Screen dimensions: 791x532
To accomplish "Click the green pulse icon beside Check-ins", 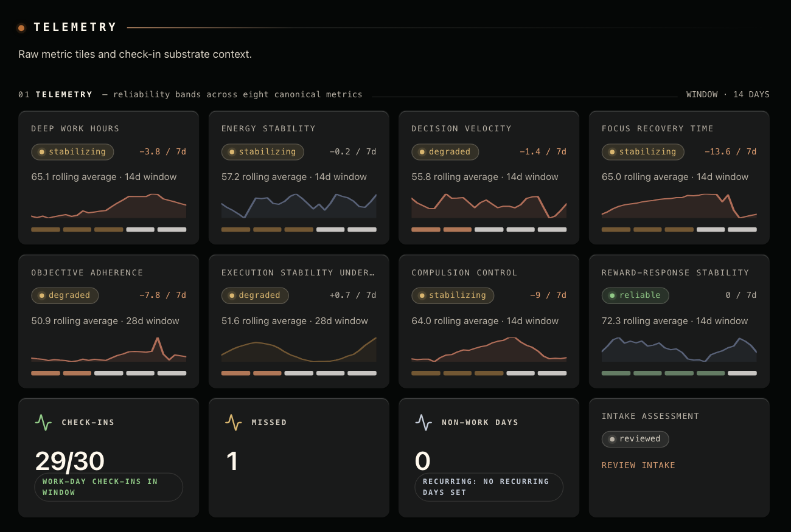I will pos(43,422).
